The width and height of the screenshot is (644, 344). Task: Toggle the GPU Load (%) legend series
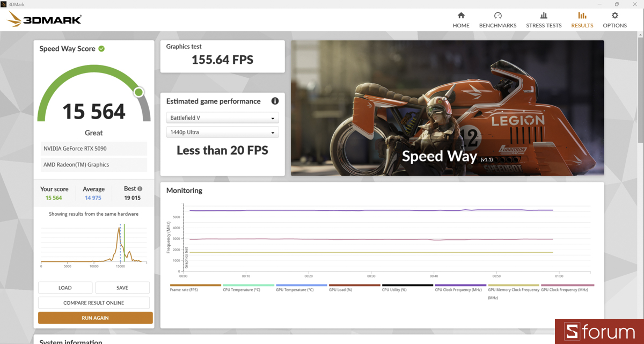354,288
